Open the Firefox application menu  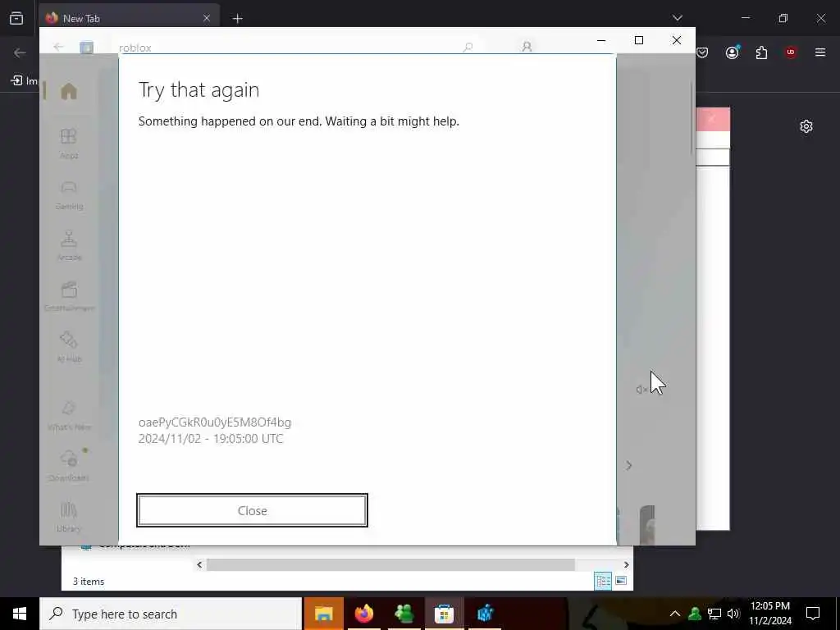[820, 52]
